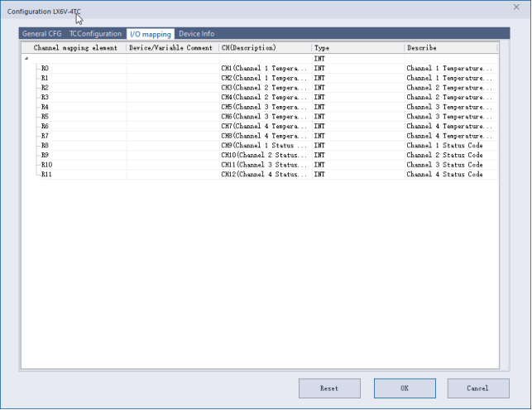
Task: Click the Reset button
Action: point(329,388)
